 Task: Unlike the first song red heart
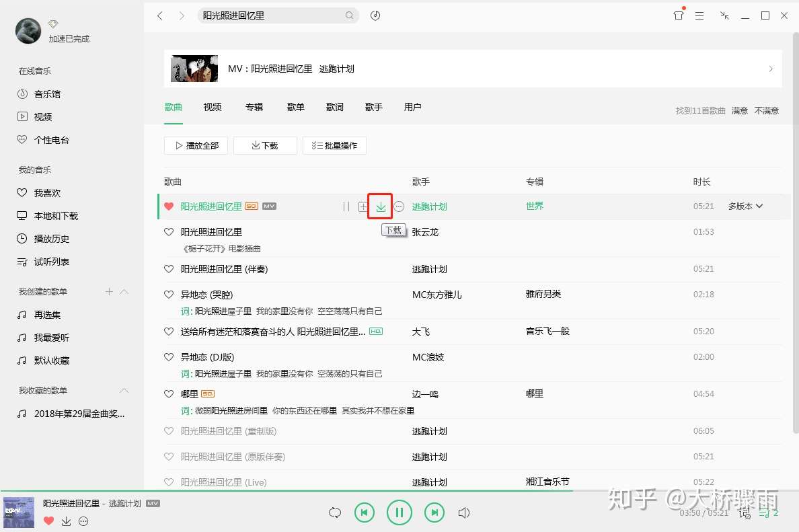click(169, 206)
